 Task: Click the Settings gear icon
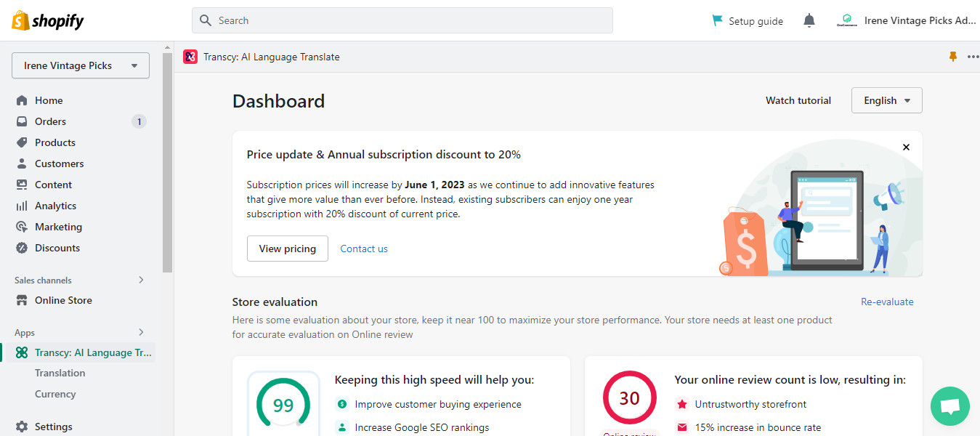(x=22, y=427)
